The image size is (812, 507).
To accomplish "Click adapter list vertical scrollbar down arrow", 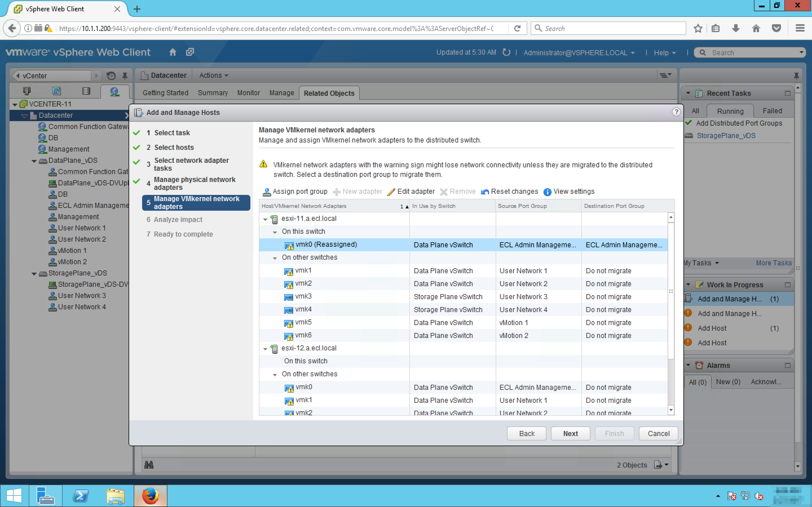I will coord(671,410).
